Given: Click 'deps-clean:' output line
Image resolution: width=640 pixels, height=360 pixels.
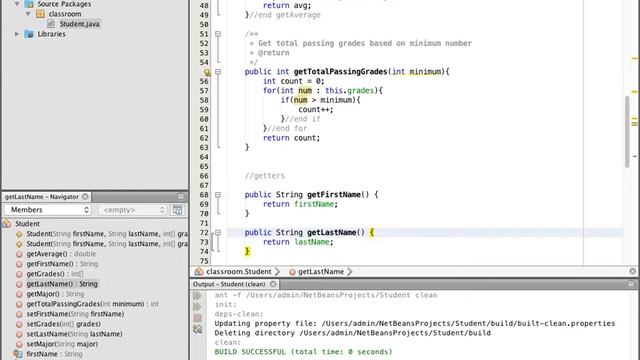Looking at the screenshot, I should point(239,314).
